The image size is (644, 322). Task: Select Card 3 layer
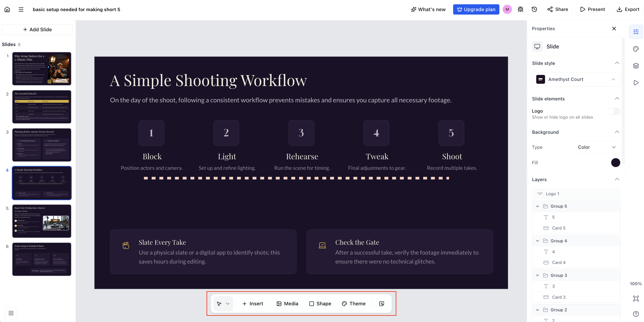pyautogui.click(x=576, y=297)
